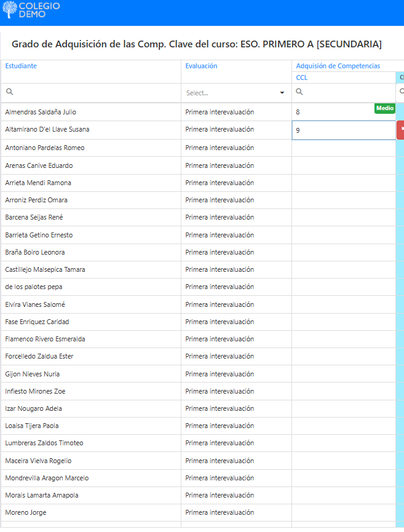Click Evaluación cell for Gijon Nieves Nuria
Image resolution: width=404 pixels, height=532 pixels.
click(x=220, y=374)
